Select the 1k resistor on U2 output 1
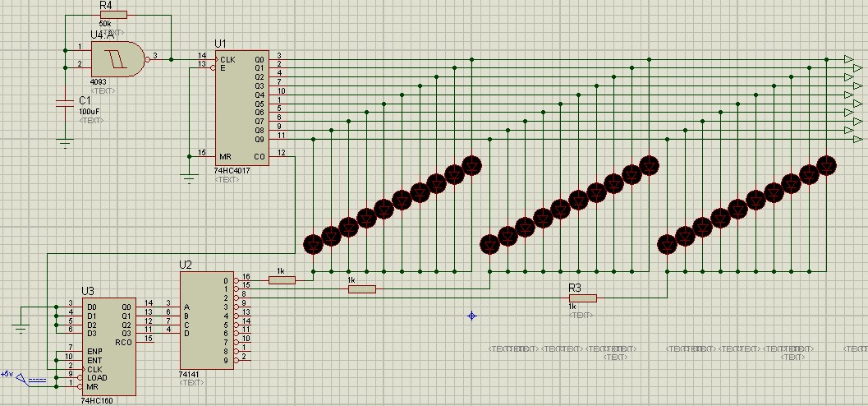Image resolution: width=868 pixels, height=406 pixels. [362, 288]
